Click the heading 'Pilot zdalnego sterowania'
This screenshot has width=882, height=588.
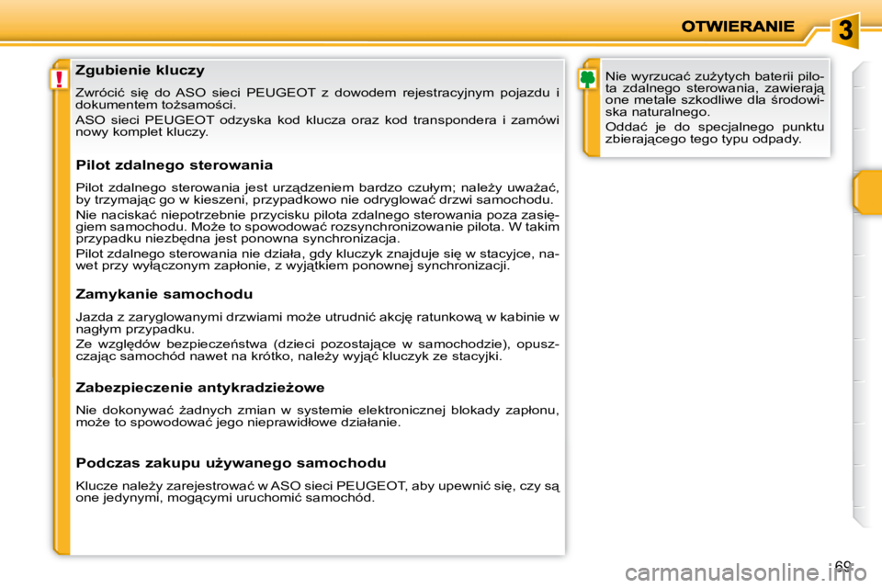[175, 164]
